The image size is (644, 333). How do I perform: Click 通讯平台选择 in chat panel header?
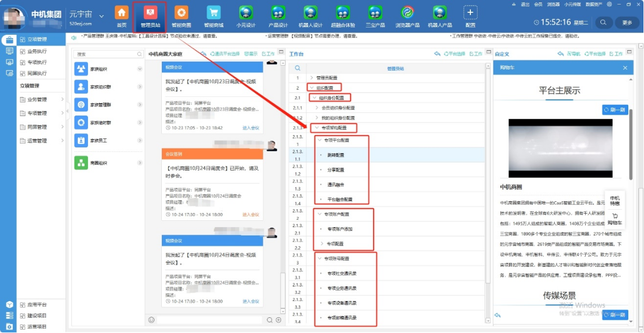(x=225, y=54)
